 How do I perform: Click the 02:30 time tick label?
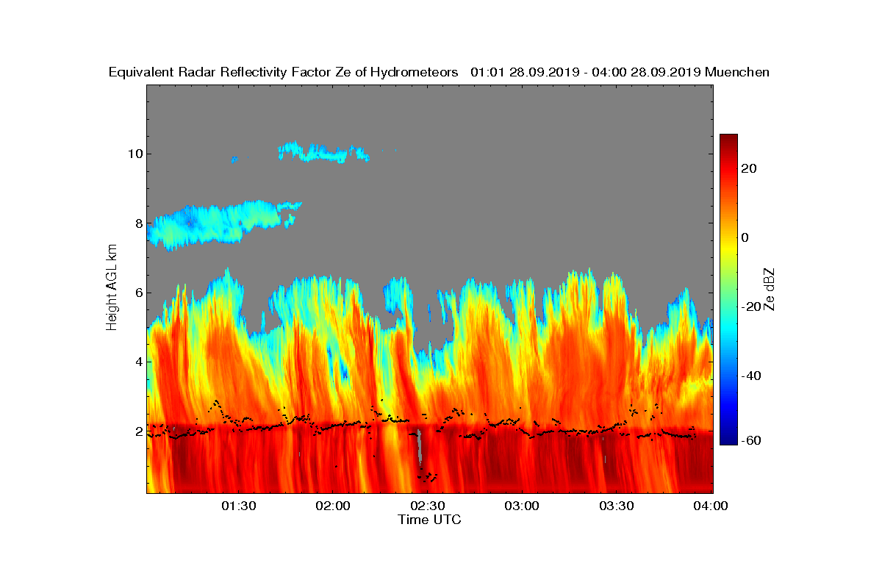(x=427, y=506)
